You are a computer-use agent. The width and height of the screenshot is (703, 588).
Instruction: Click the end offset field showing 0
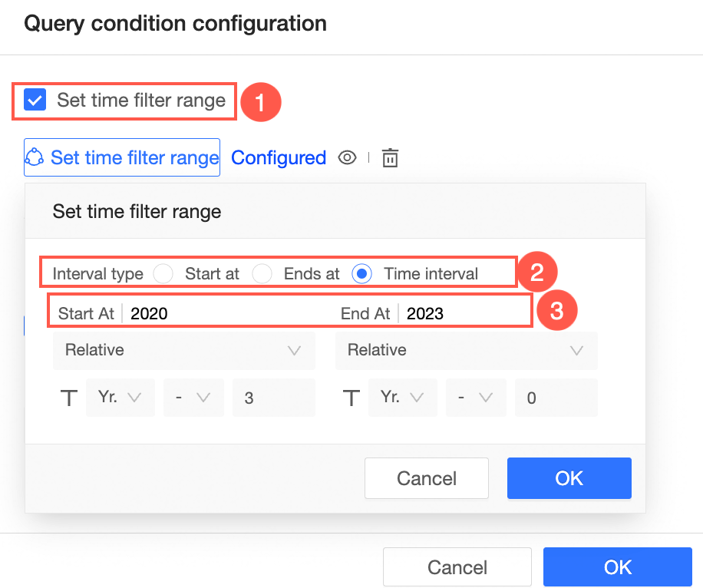coord(556,398)
